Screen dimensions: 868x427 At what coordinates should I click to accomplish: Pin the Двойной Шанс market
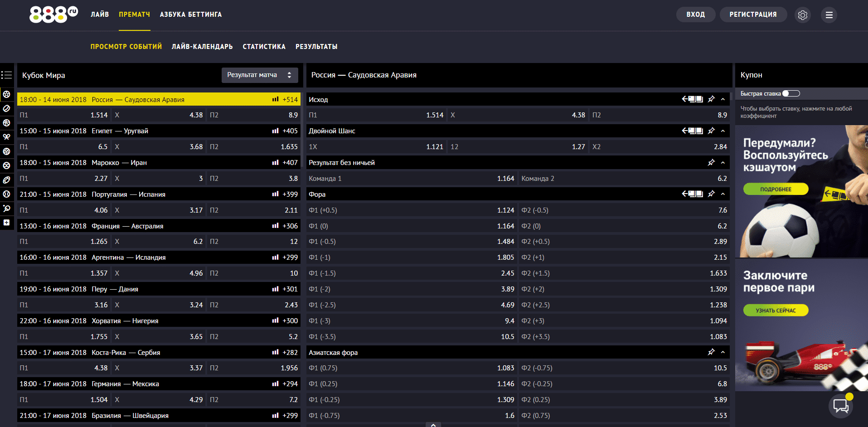pyautogui.click(x=711, y=131)
